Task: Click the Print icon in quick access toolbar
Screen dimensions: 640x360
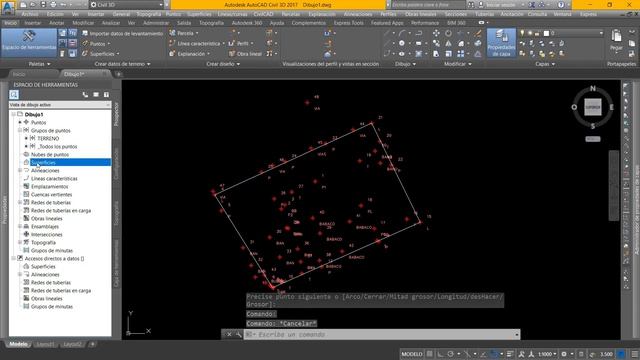Action: 53,4
